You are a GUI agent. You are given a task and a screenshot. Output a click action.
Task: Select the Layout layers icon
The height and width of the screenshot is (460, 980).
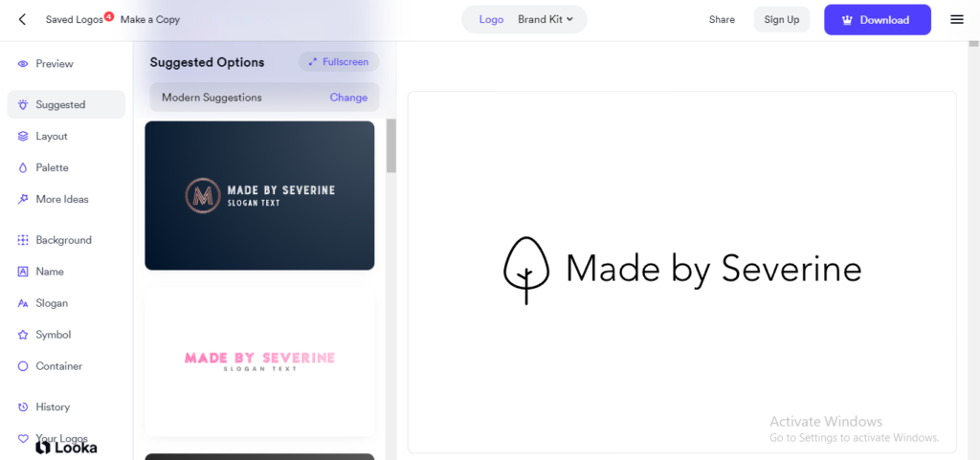pyautogui.click(x=23, y=137)
